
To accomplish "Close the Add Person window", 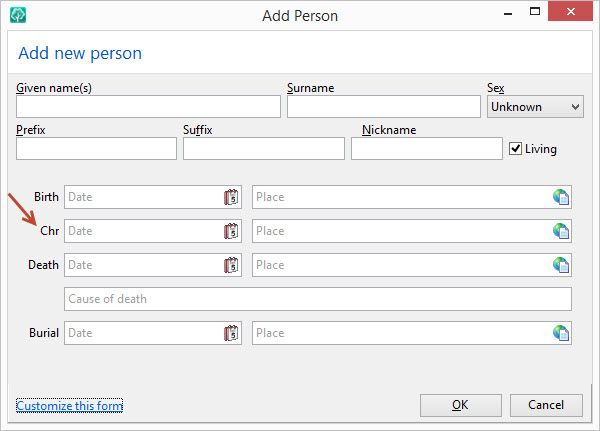I will coord(570,11).
